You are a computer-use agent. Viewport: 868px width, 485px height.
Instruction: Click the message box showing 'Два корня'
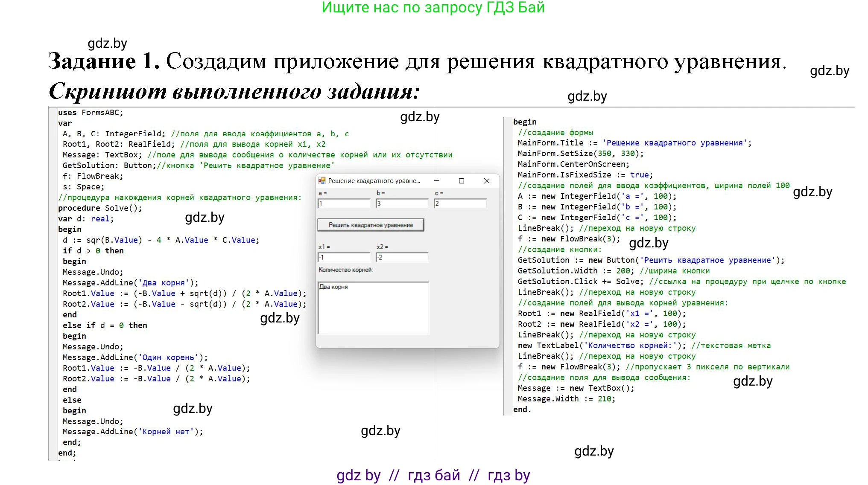(x=373, y=307)
